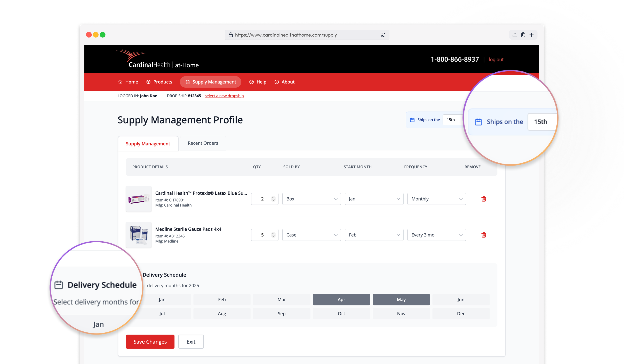Click the share icon in browser toolbar
This screenshot has height=364, width=624.
pos(515,35)
